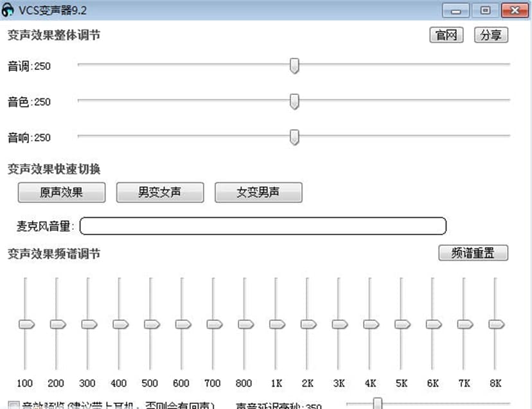Viewport: 532px width, 409px height.
Task: Apply the 男变女声 male-to-female preset
Action: pos(159,192)
